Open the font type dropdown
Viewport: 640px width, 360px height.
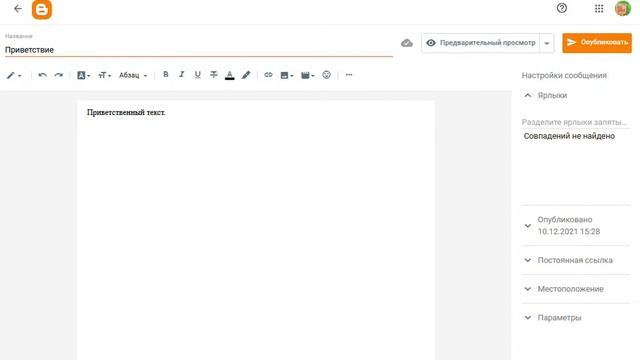[x=84, y=76]
